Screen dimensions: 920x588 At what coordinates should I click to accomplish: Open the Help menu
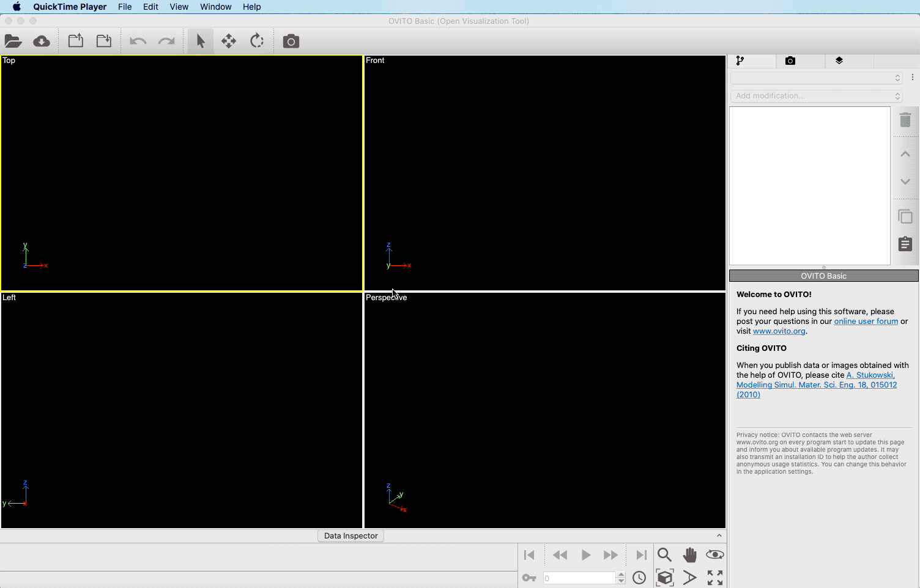coord(251,7)
